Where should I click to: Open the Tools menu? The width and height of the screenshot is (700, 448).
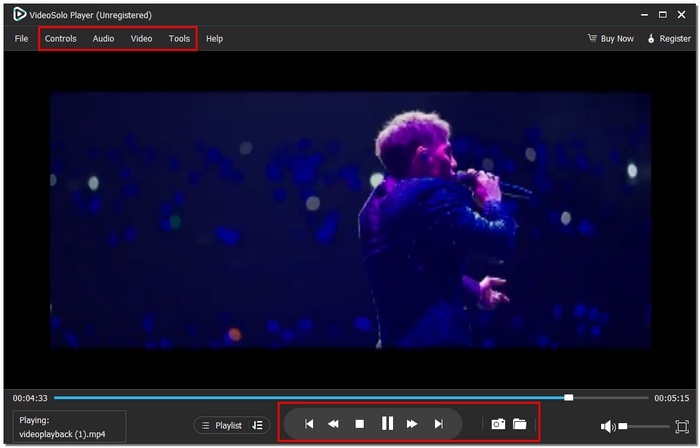[179, 39]
